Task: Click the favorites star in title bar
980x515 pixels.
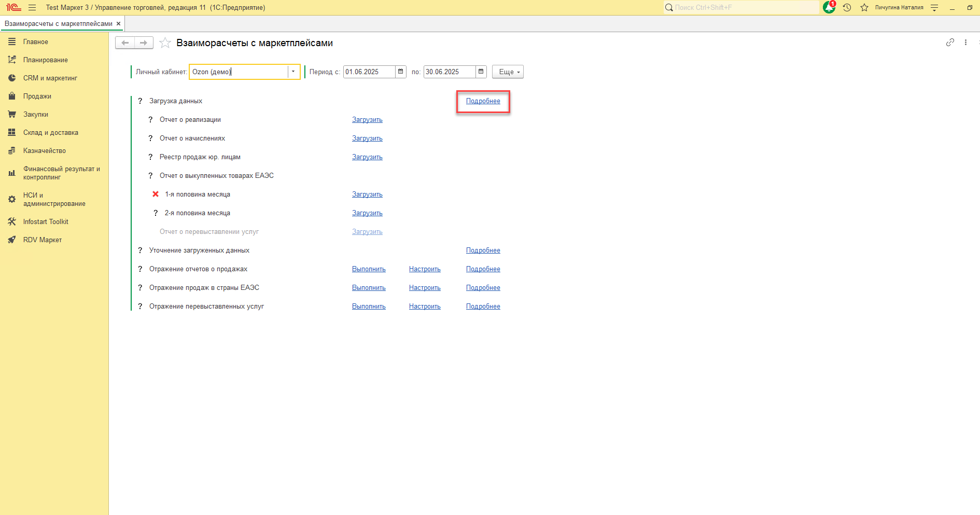Action: pyautogui.click(x=864, y=7)
